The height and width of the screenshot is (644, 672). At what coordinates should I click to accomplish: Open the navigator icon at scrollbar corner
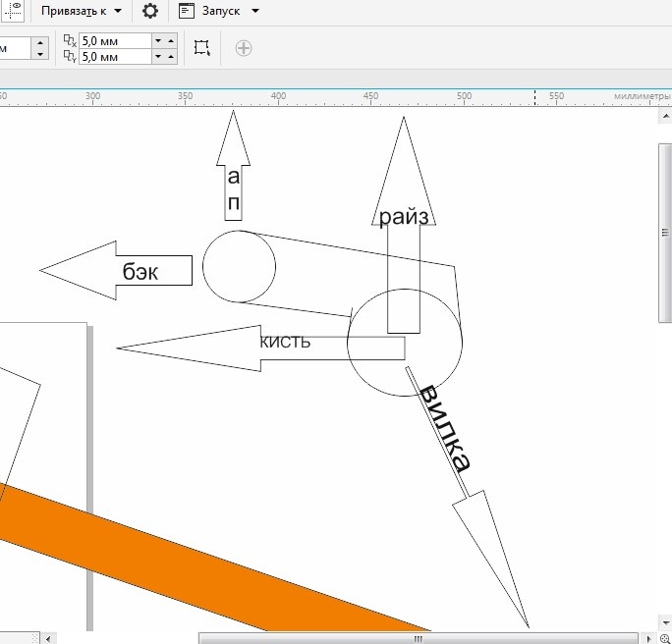(665, 639)
